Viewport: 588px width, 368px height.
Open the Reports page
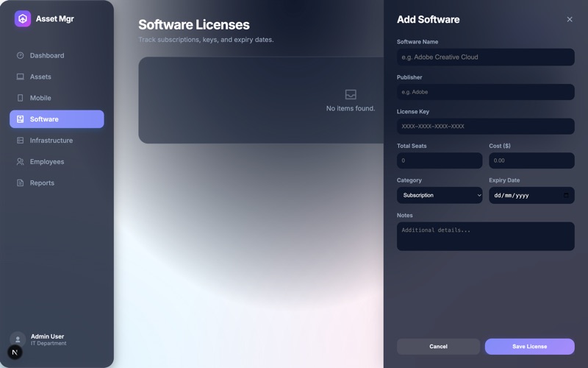point(57,183)
